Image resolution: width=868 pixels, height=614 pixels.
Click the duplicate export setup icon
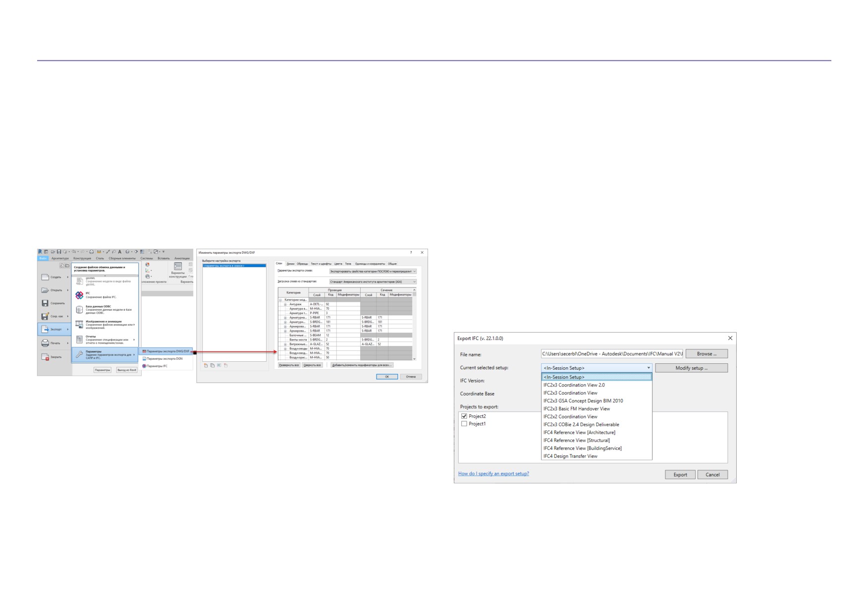213,365
